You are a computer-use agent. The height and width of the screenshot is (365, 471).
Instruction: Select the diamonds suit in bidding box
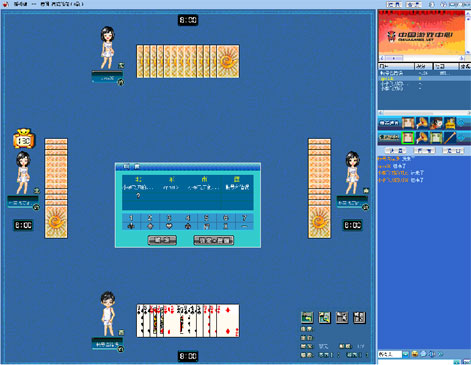150,226
